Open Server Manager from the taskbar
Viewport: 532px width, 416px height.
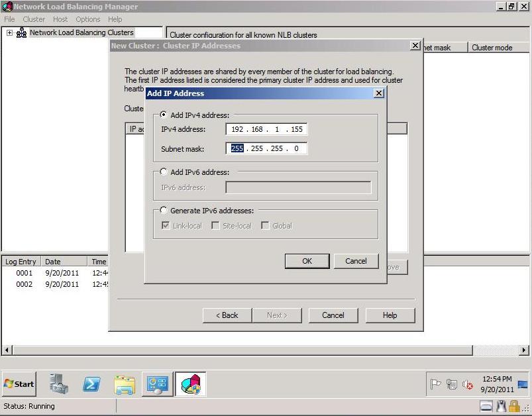point(59,384)
